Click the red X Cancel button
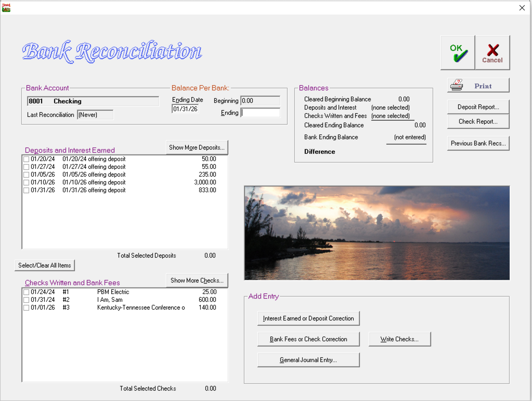The image size is (532, 401). 492,53
